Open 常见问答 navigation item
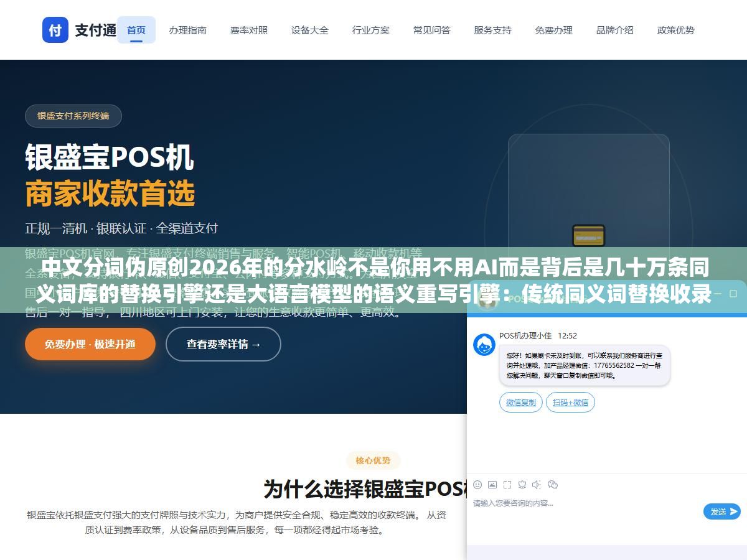Screen dimensions: 747x560 click(432, 30)
